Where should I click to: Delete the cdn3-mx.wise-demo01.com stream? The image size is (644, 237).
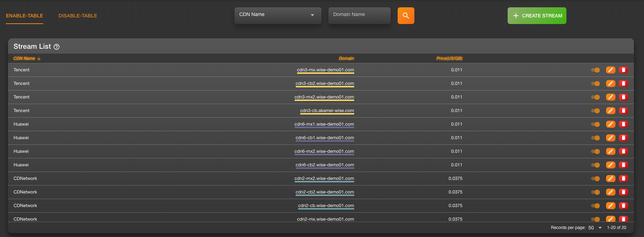(623, 70)
